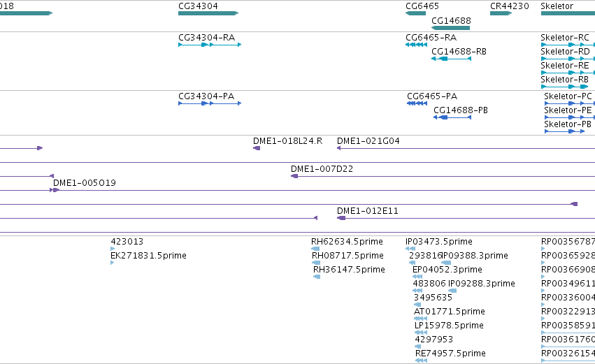Screen dimensions: 595x364
Task: Click the Skeletor-PE protein label
Action: 568,110
